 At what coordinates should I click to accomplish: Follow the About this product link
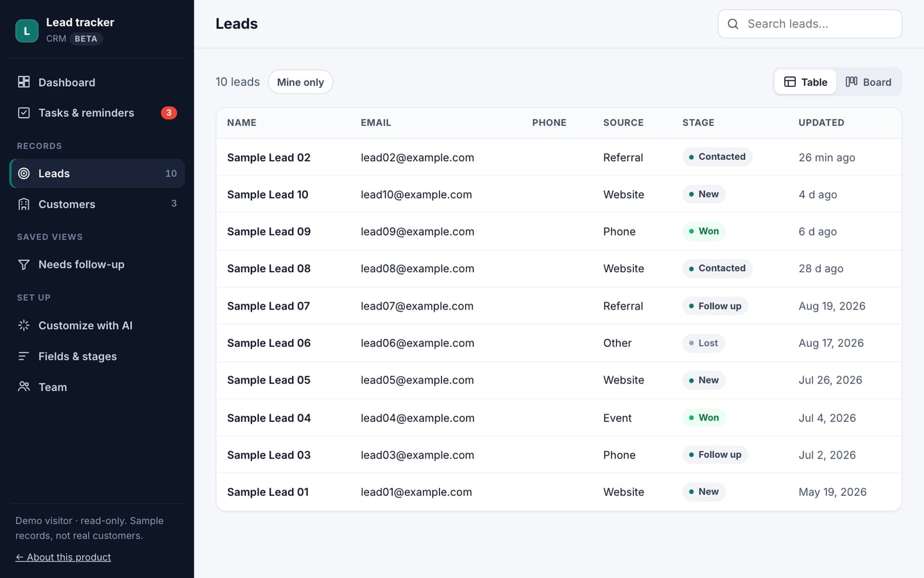click(63, 557)
